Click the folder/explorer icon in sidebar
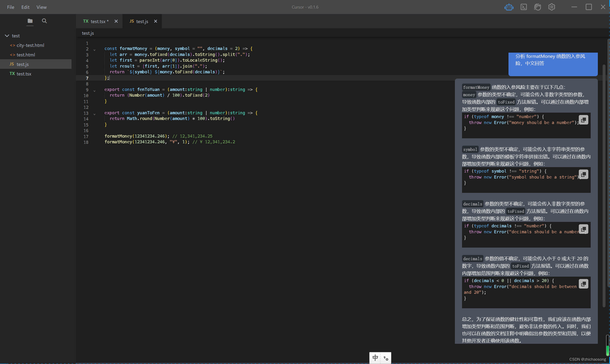Image resolution: width=610 pixels, height=364 pixels. pyautogui.click(x=30, y=20)
